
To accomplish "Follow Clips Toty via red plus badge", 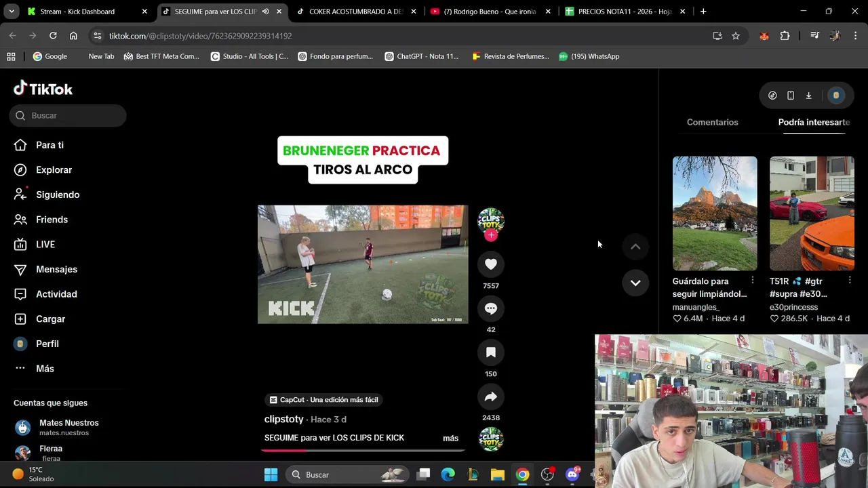I will coord(491,235).
